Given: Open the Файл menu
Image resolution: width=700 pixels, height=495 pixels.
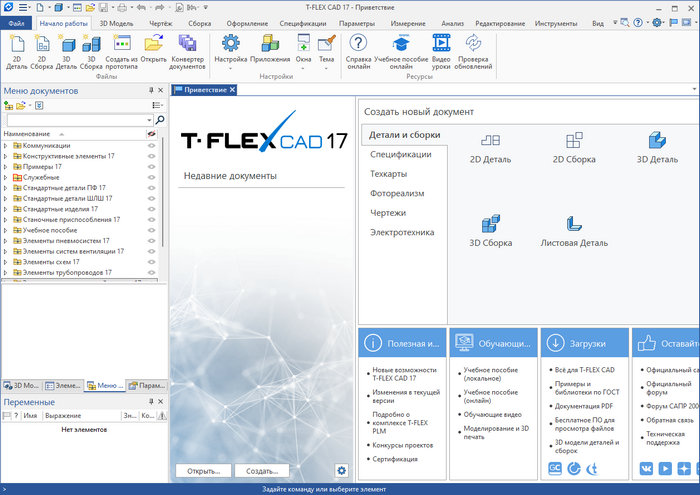Looking at the screenshot, I should click(16, 23).
